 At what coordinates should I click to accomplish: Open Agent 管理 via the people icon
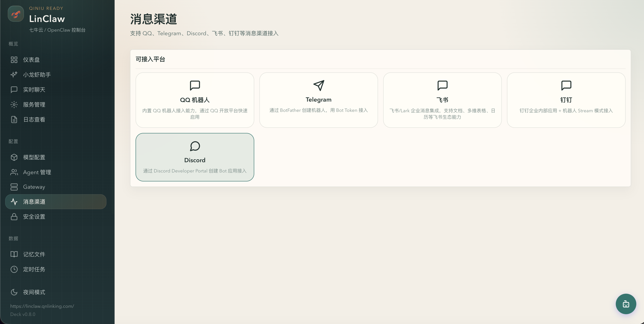pyautogui.click(x=14, y=172)
